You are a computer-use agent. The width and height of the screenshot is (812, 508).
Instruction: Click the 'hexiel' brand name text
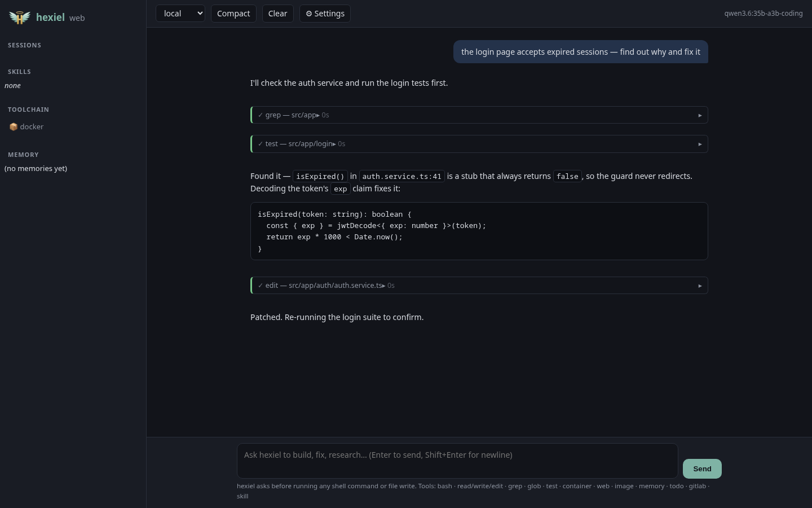[50, 17]
